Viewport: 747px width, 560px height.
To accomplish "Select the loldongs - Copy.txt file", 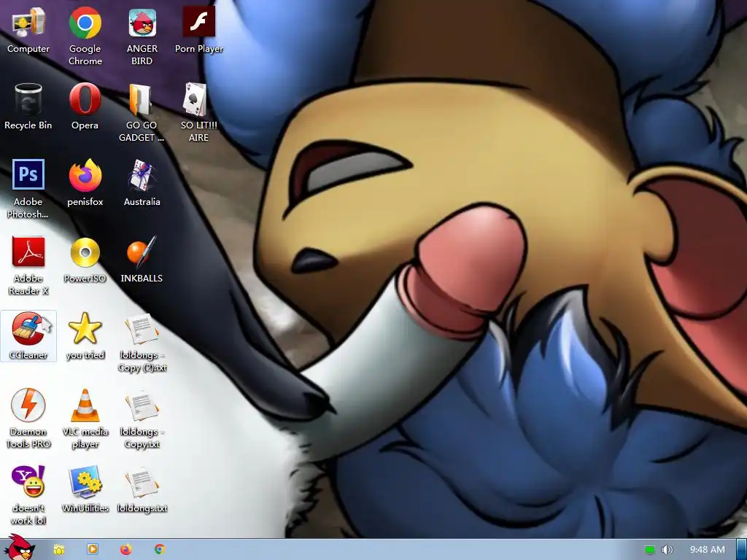I will (142, 419).
